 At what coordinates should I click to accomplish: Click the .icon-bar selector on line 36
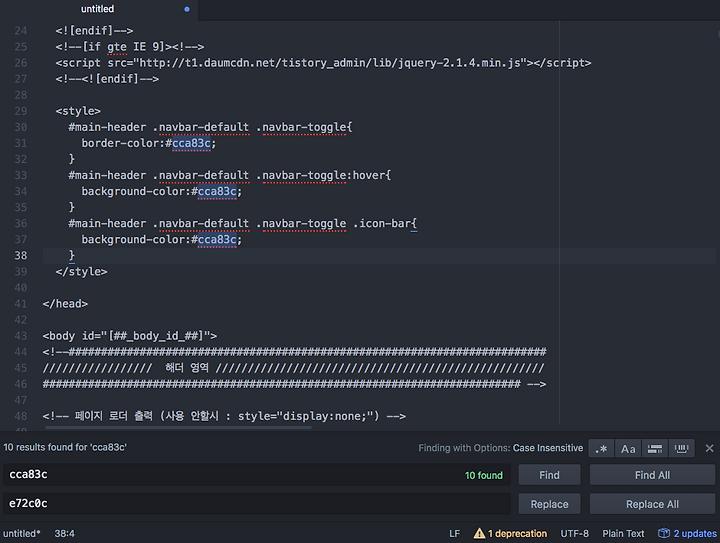coord(382,224)
